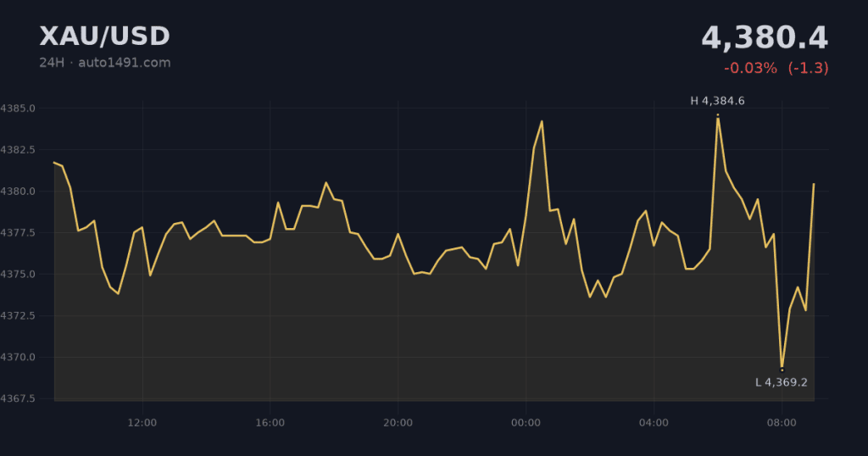The width and height of the screenshot is (868, 456).
Task: Click the XAU/USD pair title
Action: pos(104,36)
